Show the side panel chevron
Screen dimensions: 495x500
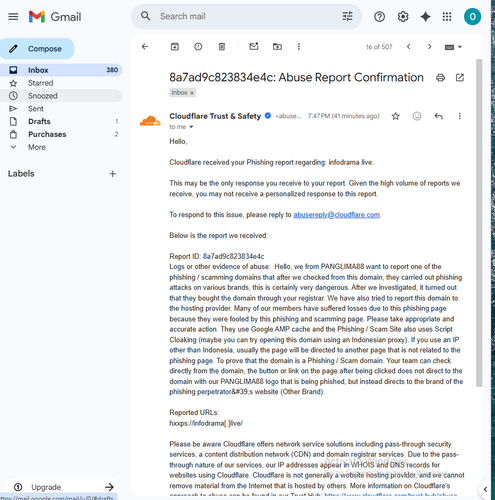pyautogui.click(x=485, y=489)
